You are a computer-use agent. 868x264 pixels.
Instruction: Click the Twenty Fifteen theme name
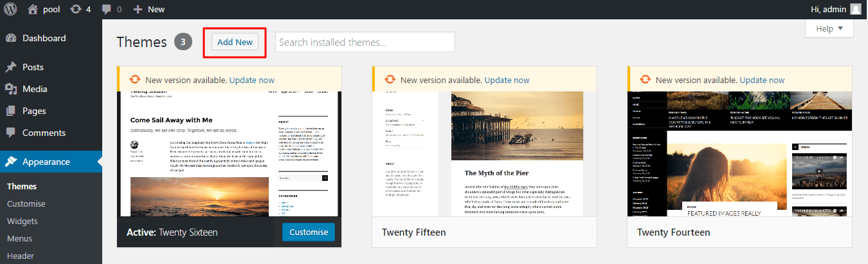[413, 232]
